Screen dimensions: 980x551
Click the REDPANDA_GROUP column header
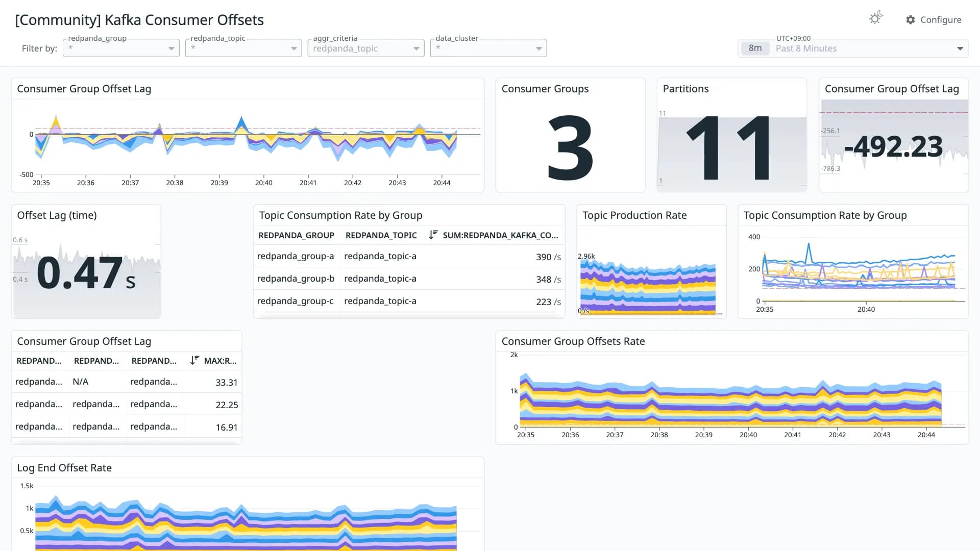296,235
